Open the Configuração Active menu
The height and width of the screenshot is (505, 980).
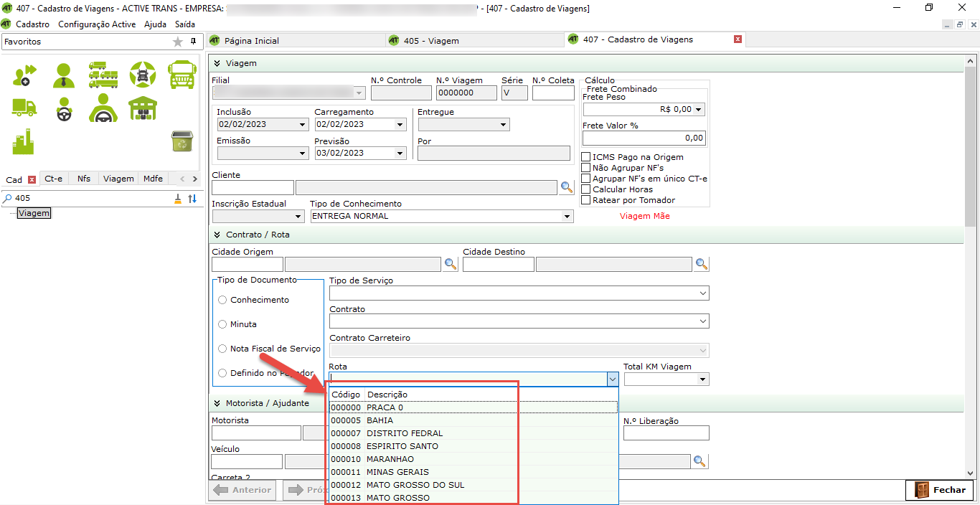point(97,24)
